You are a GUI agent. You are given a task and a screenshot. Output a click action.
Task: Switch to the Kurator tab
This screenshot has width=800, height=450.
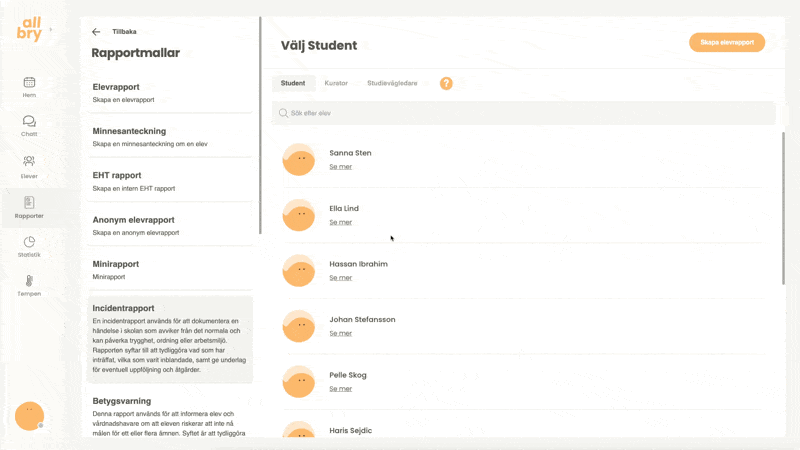(x=336, y=83)
